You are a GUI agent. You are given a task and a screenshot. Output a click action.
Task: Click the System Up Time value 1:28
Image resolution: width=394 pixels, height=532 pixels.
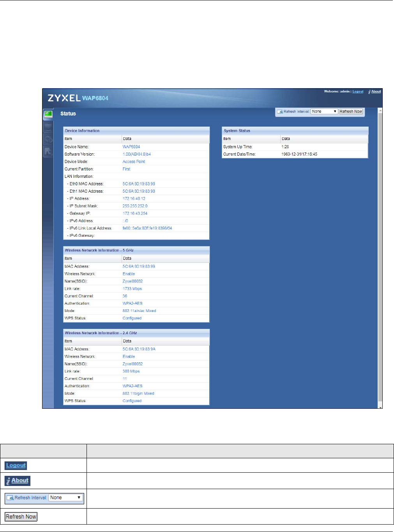point(285,147)
